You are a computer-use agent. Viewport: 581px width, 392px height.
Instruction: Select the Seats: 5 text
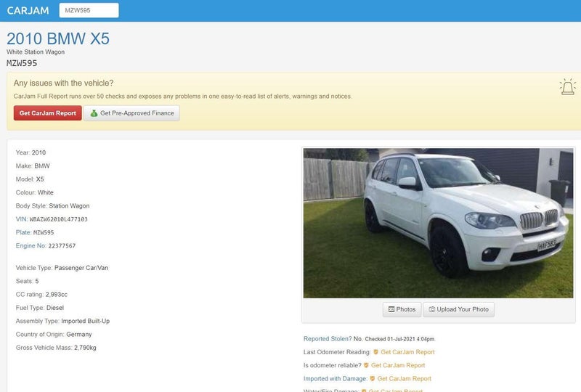pos(27,281)
